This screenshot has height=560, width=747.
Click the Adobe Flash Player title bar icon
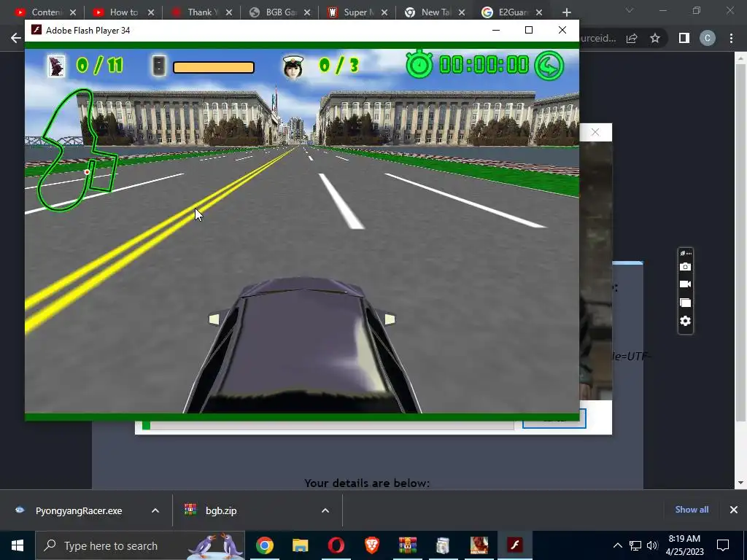(36, 30)
